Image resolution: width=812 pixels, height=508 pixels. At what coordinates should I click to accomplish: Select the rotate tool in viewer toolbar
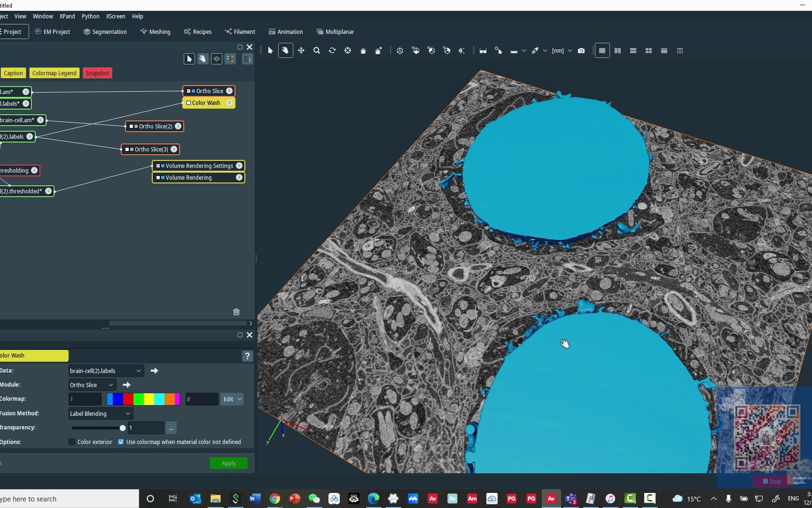(332, 51)
